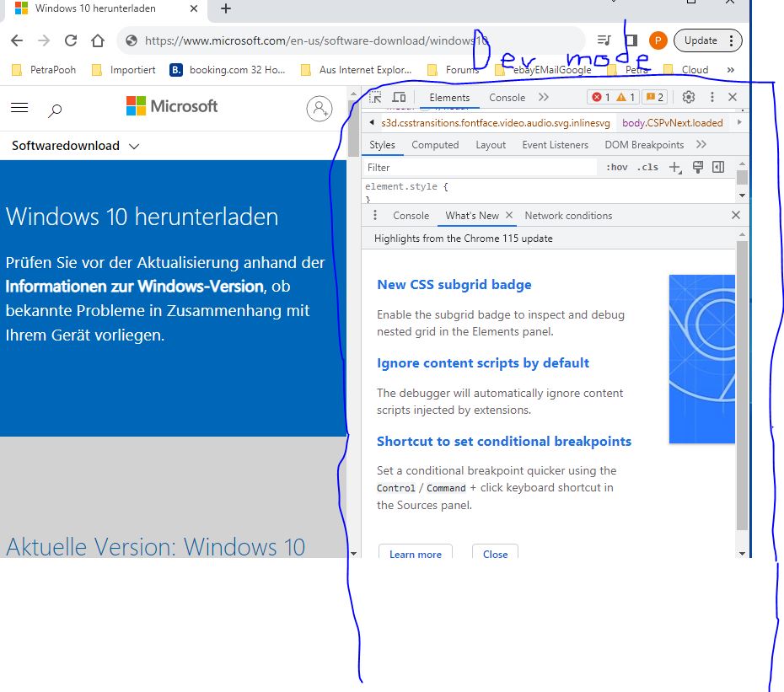
Task: Toggle the .cls class editor button
Action: (647, 167)
